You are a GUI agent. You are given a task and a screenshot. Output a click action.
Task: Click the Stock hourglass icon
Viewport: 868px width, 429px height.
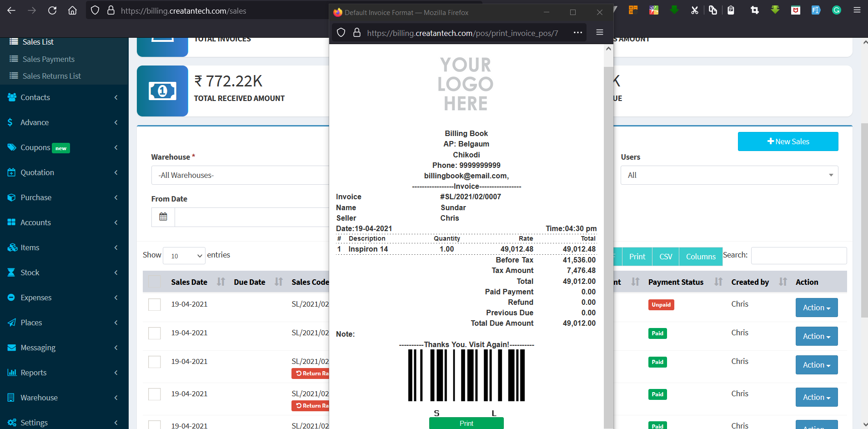[11, 273]
